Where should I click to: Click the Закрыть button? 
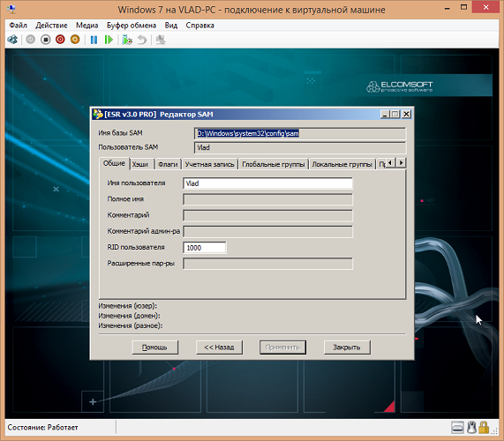[x=347, y=348]
